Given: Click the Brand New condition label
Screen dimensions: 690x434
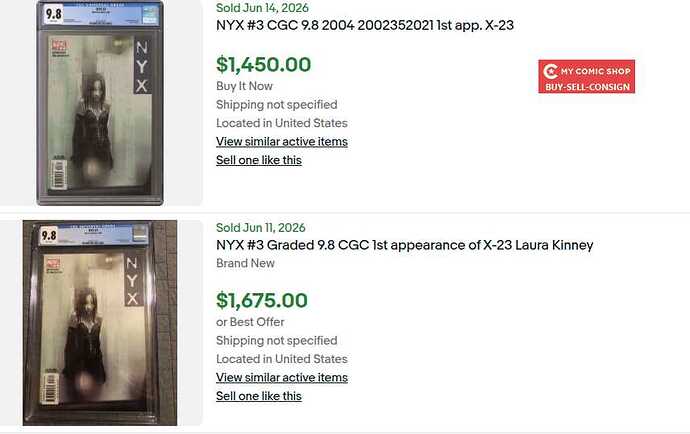Looking at the screenshot, I should click(245, 263).
